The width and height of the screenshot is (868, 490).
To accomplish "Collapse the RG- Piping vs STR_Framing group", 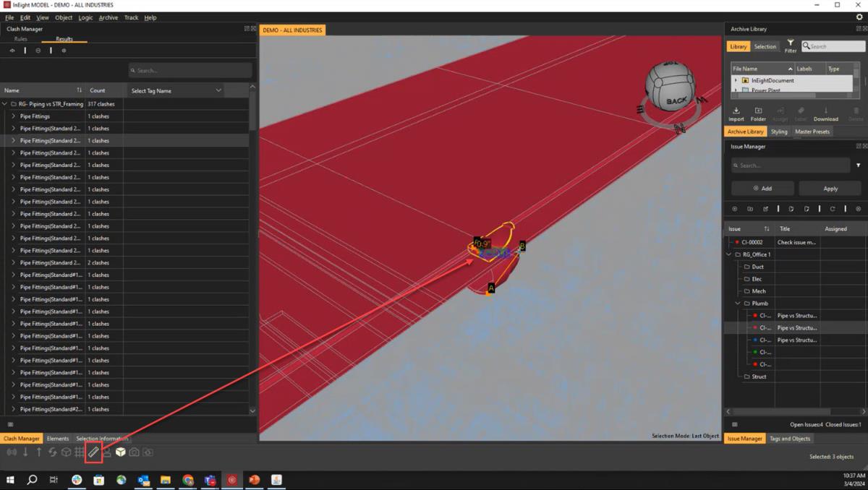I will pos(4,104).
